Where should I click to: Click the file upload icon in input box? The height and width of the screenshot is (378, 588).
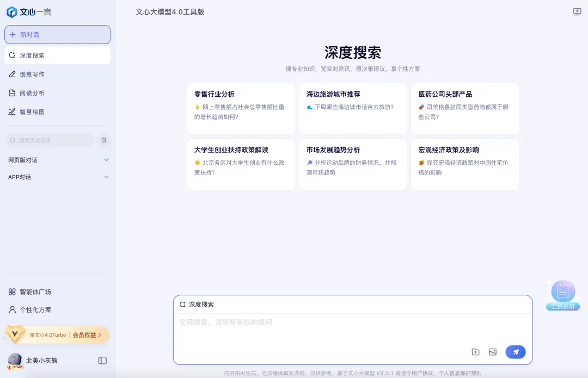[x=475, y=352]
